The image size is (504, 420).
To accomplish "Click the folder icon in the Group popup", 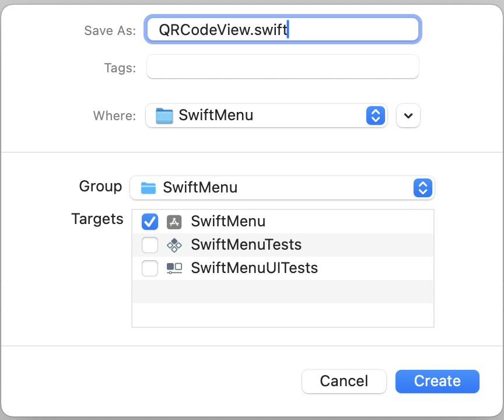I will point(149,188).
